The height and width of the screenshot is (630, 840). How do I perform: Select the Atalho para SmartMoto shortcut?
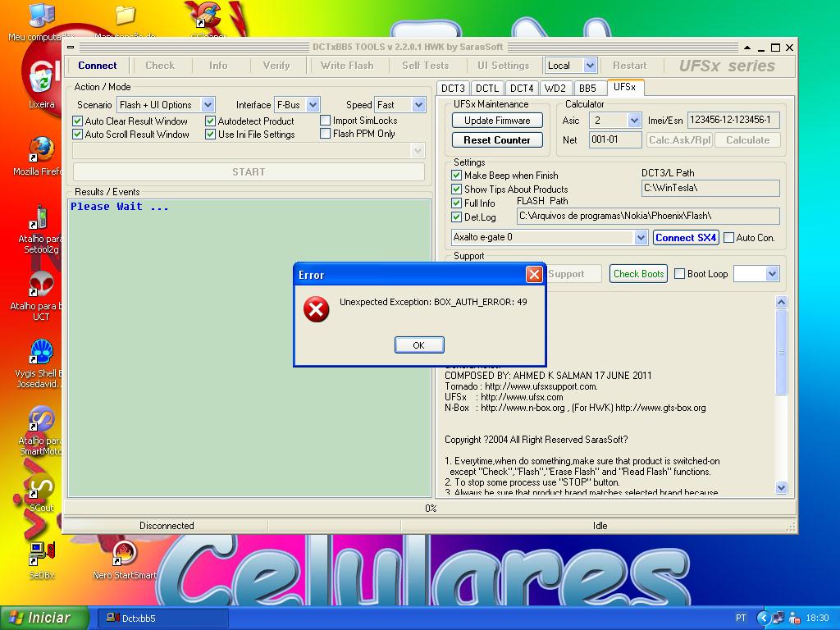pos(41,419)
